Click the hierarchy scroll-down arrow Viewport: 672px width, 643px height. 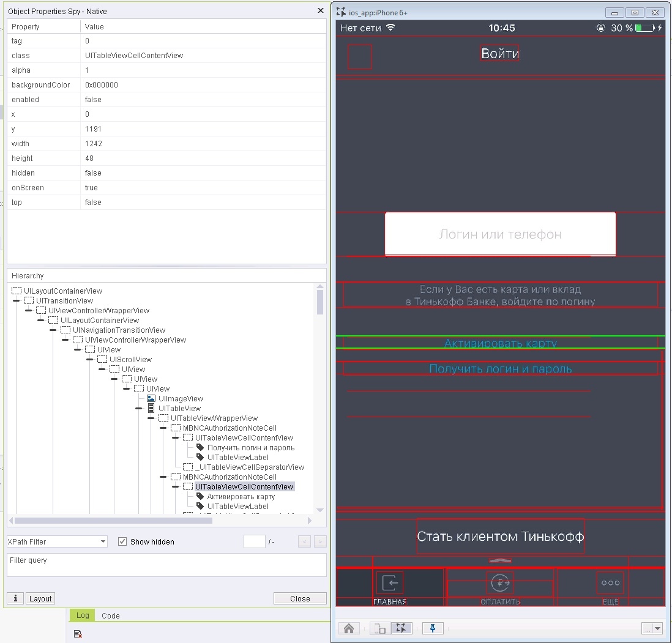[x=319, y=510]
